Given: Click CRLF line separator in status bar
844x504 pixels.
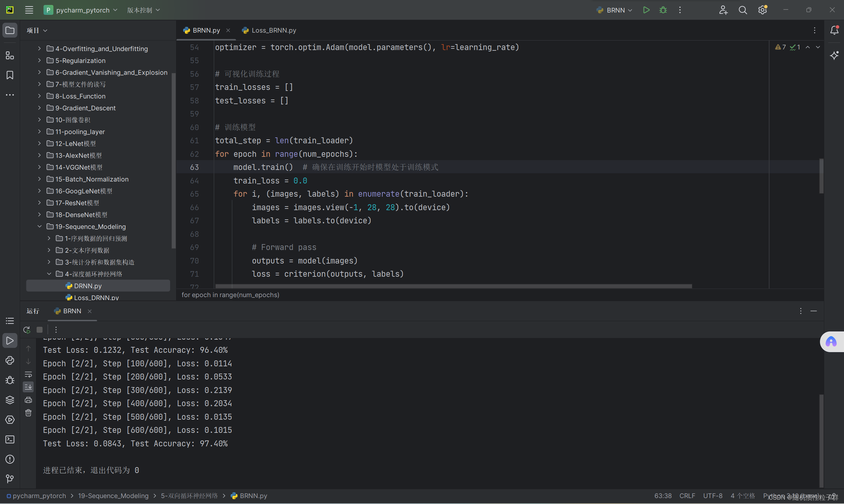Looking at the screenshot, I should [x=687, y=496].
